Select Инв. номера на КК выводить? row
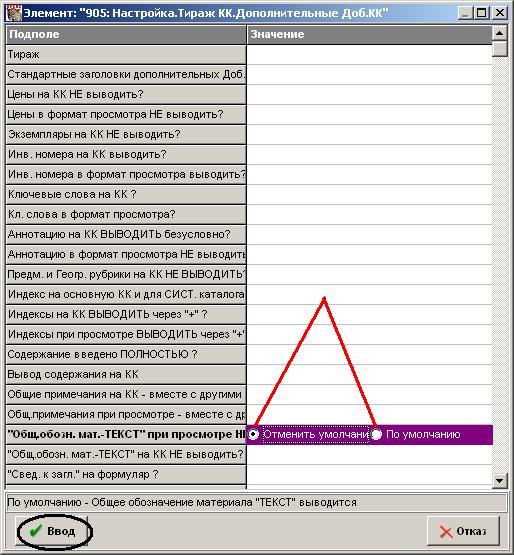This screenshot has height=555, width=514. (x=126, y=154)
